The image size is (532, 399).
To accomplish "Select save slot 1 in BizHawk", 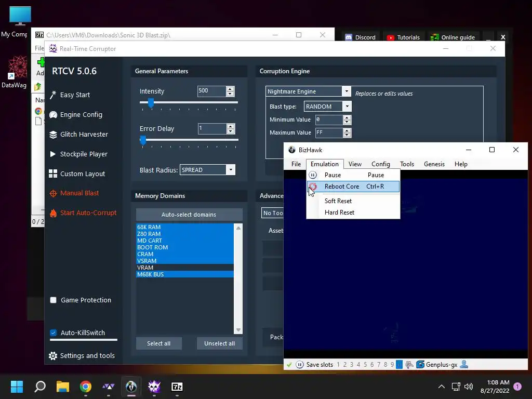I will coord(338,365).
